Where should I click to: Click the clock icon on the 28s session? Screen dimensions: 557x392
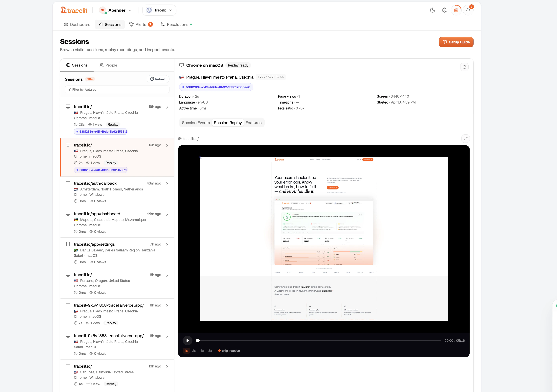[76, 124]
